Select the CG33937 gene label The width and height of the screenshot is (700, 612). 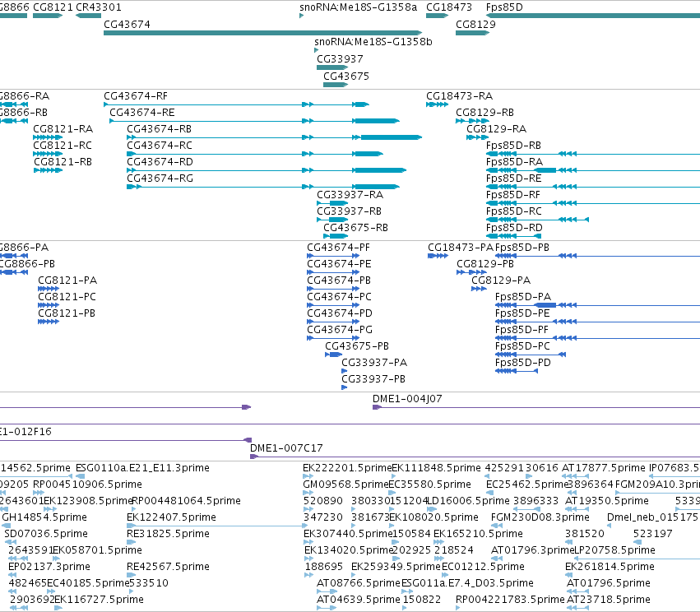click(x=340, y=59)
